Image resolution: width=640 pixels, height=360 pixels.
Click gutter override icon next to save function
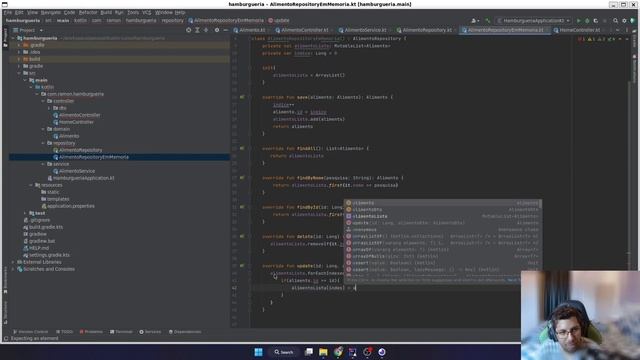tap(242, 97)
